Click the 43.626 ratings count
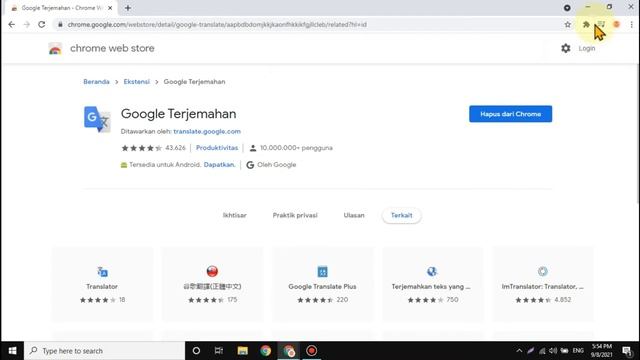640x360 pixels. pyautogui.click(x=175, y=148)
